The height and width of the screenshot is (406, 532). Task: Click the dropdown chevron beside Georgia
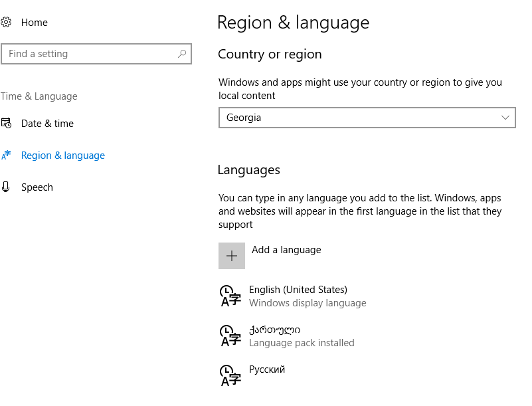click(x=505, y=118)
